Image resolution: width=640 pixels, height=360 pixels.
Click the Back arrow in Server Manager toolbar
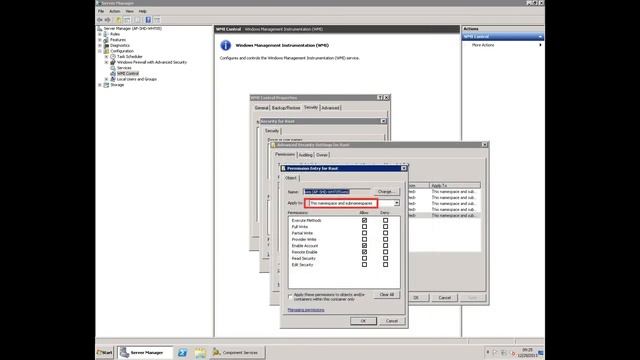point(100,20)
